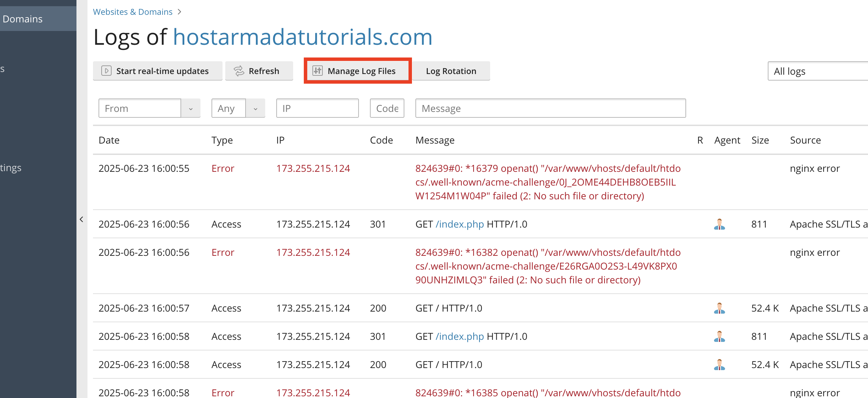Image resolution: width=868 pixels, height=398 pixels.
Task: Click Error type in 16:00:55 row
Action: point(223,168)
